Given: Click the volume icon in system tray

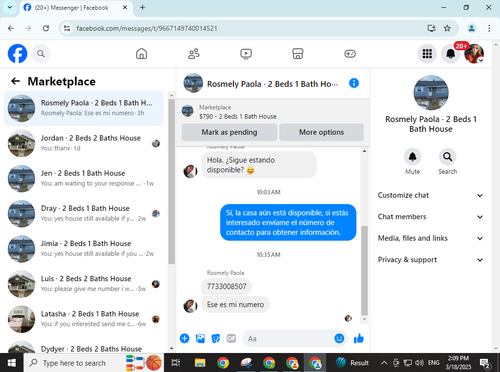Looking at the screenshot, I should (x=419, y=363).
